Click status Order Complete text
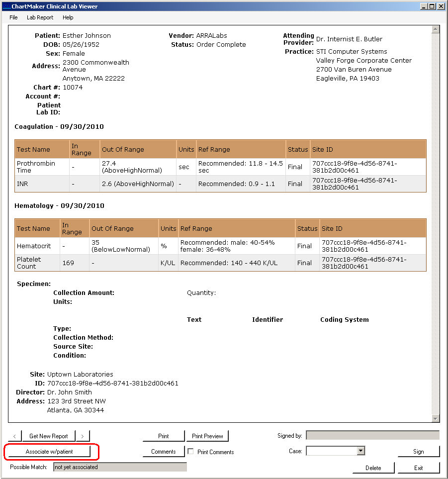Viewport: 448px width, 479px height. click(221, 44)
